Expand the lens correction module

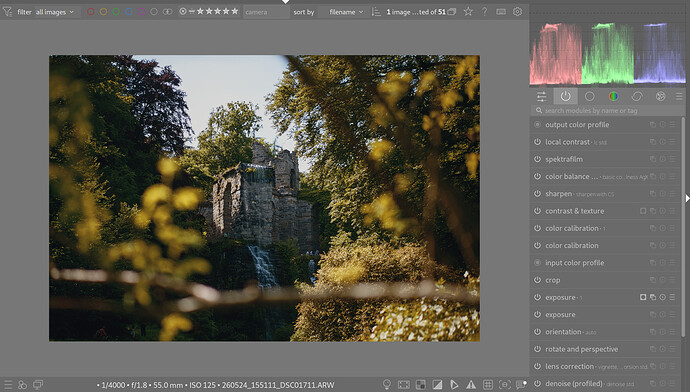pyautogui.click(x=570, y=366)
